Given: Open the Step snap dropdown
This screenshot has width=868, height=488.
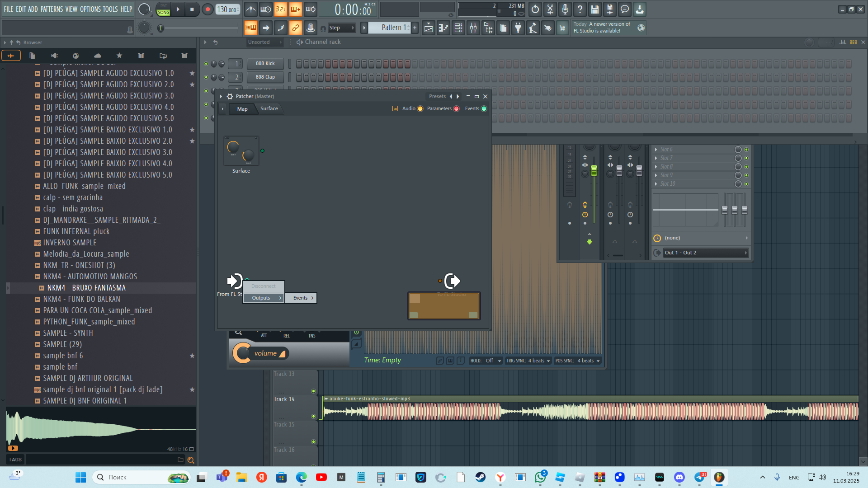Looking at the screenshot, I should coord(342,28).
